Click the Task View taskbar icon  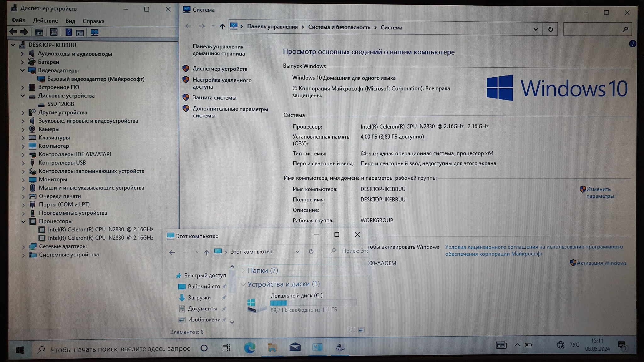pos(226,348)
